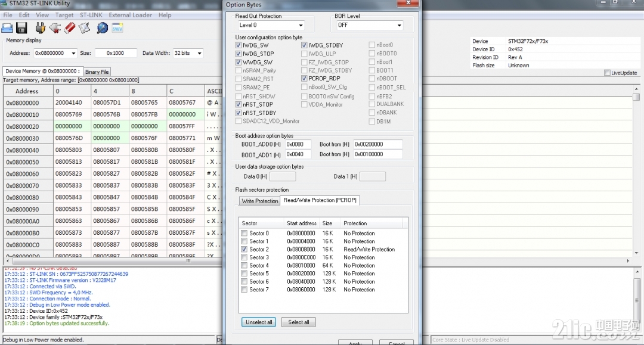Image resolution: width=644 pixels, height=345 pixels.
Task: Toggle the IWDG_SW checkbox
Action: (238, 45)
